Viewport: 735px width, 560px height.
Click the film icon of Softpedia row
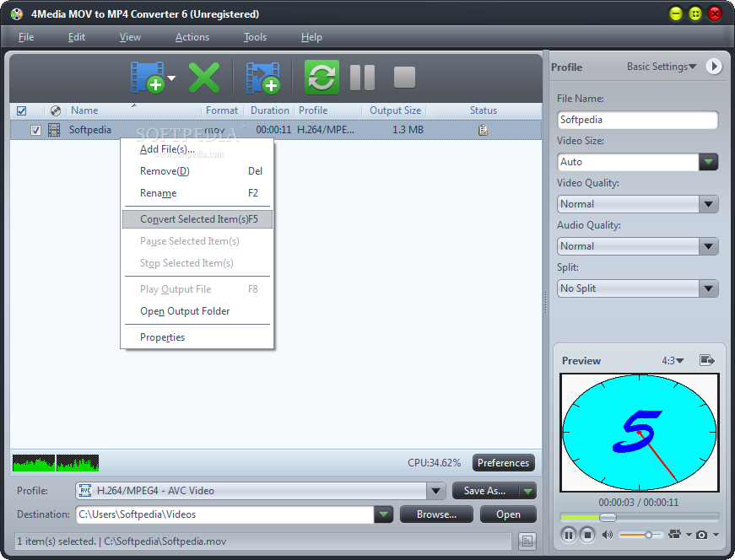coord(54,130)
